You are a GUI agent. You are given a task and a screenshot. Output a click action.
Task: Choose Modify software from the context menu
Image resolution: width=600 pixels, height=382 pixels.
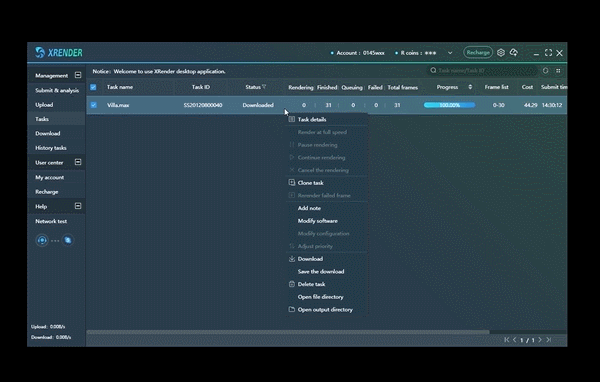pos(318,221)
